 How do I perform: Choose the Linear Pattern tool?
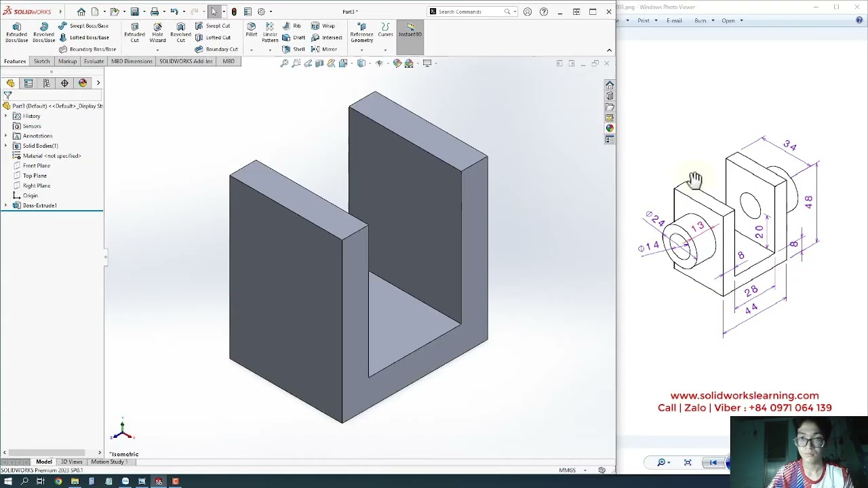(270, 33)
